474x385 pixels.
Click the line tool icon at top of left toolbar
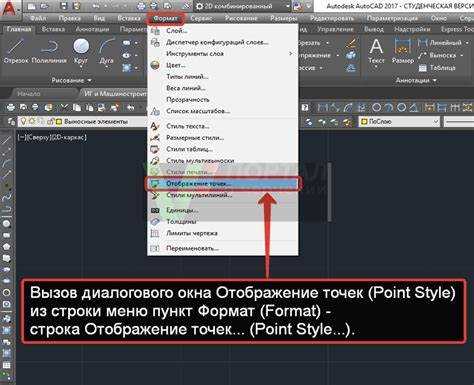[6, 141]
